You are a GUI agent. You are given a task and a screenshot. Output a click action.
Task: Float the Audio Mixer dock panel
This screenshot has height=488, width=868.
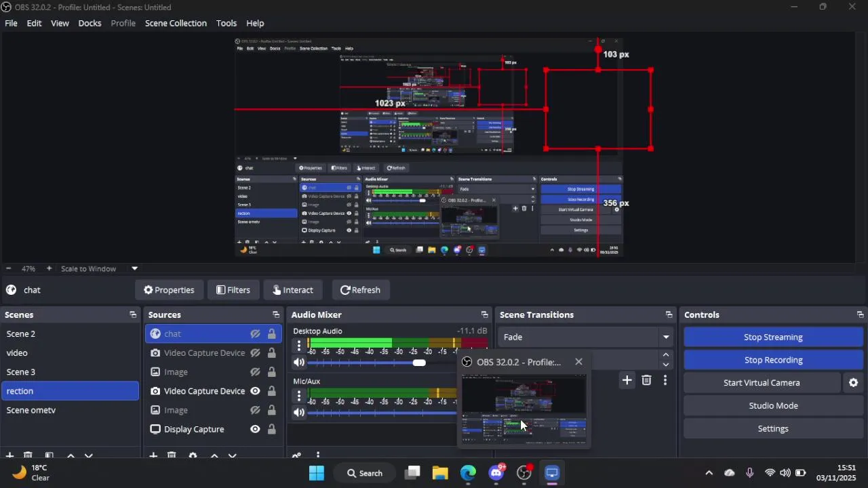click(x=484, y=315)
